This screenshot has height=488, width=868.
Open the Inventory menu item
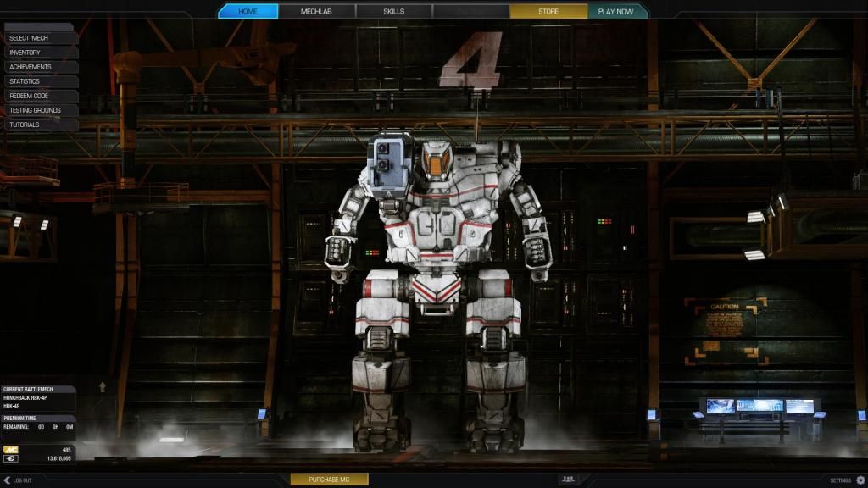pos(39,53)
